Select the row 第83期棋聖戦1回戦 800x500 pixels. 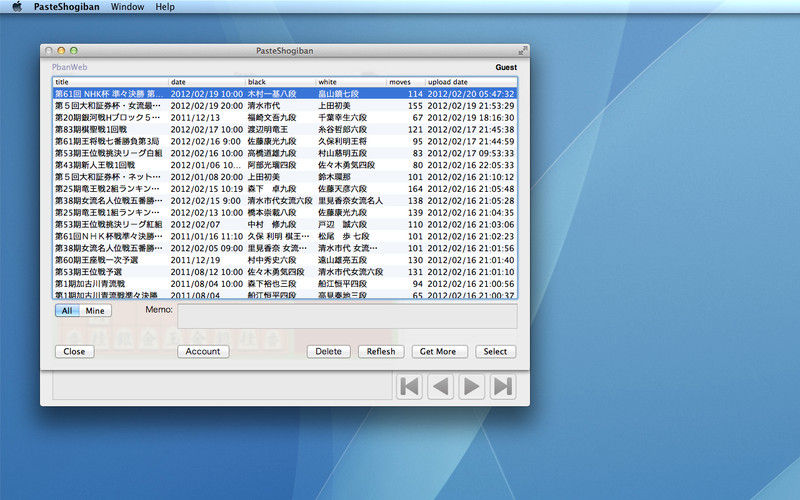[x=285, y=130]
